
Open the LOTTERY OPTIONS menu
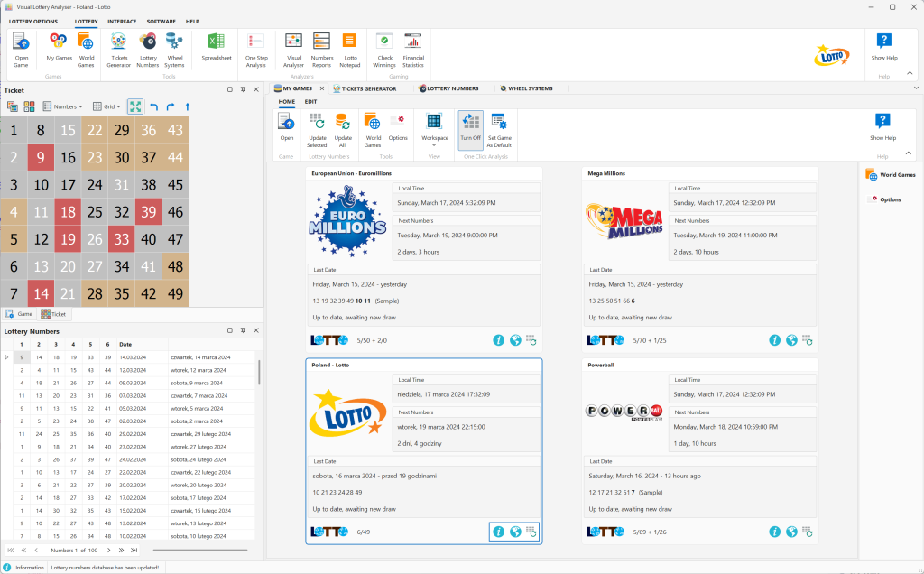32,21
